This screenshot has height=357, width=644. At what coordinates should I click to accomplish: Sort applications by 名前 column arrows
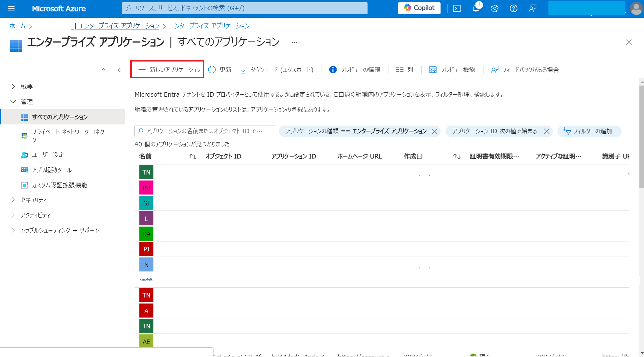point(193,156)
